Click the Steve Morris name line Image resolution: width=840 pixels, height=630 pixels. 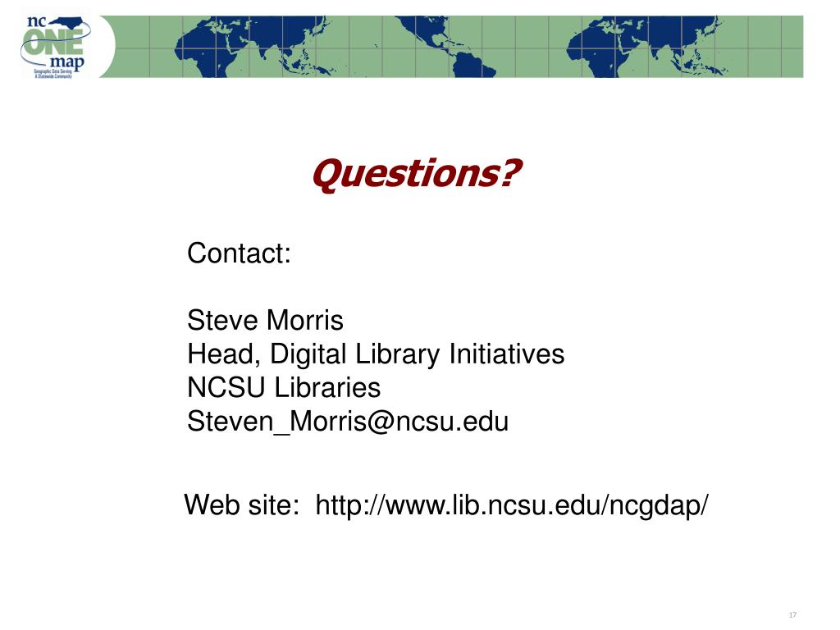(x=265, y=321)
